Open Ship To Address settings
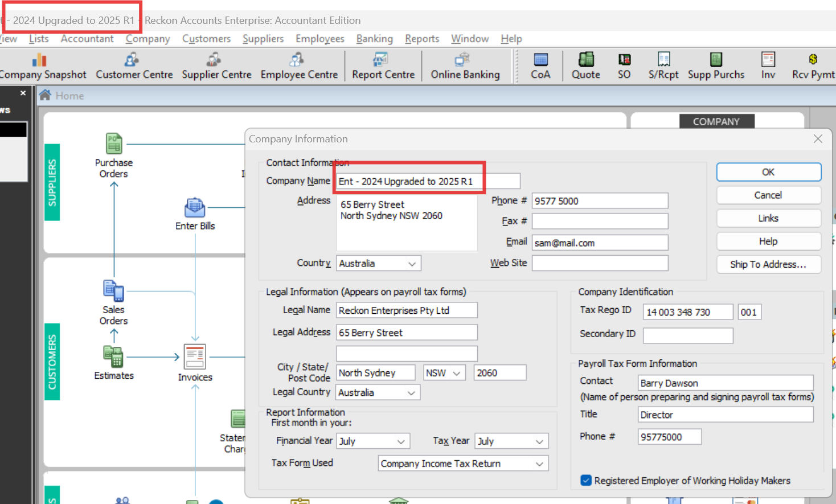The height and width of the screenshot is (504, 836). tap(768, 264)
